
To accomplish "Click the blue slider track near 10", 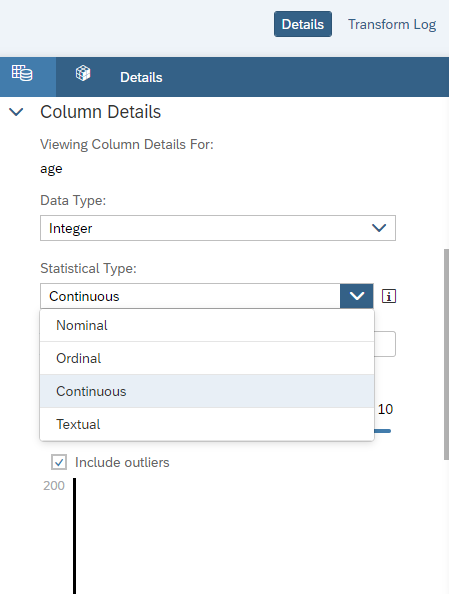I will [382, 431].
